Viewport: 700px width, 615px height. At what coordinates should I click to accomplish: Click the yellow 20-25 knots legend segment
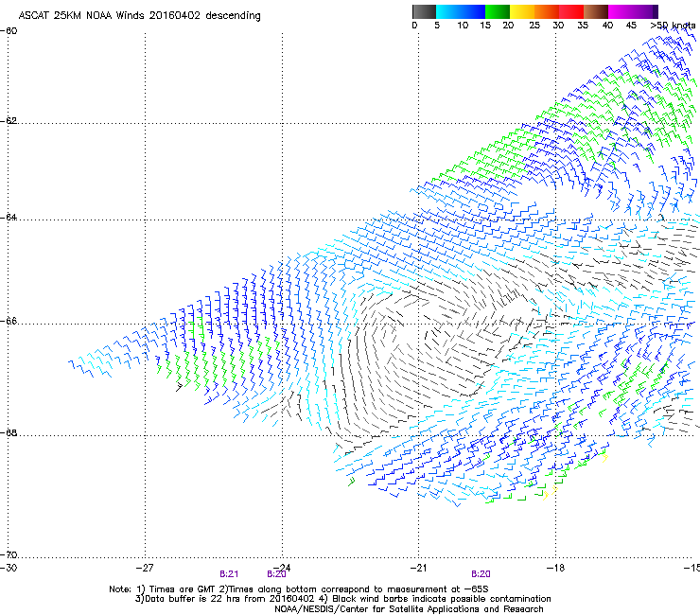click(522, 11)
